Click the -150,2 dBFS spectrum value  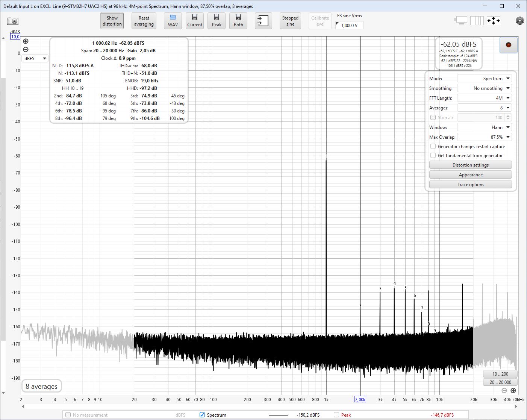click(x=308, y=415)
